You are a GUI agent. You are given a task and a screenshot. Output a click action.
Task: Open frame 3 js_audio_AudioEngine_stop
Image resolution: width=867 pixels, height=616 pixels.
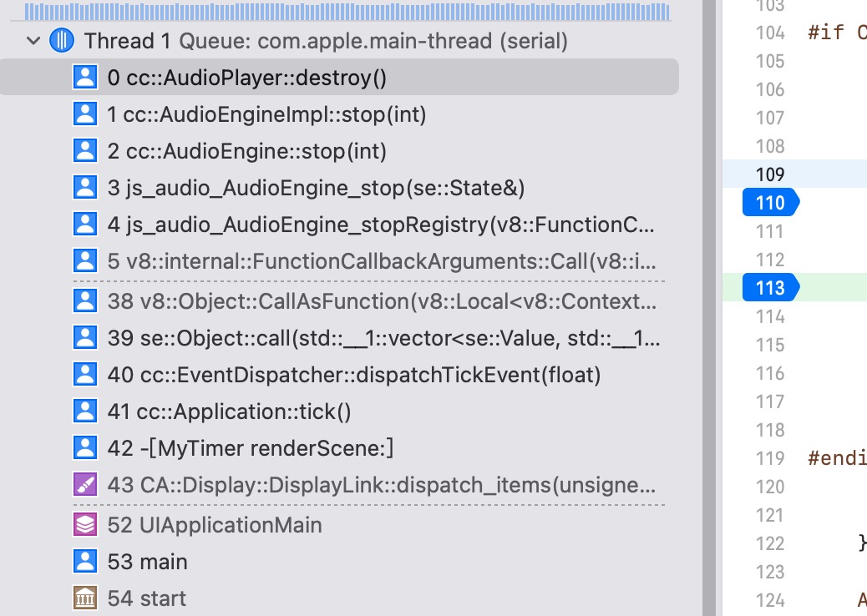pos(316,188)
